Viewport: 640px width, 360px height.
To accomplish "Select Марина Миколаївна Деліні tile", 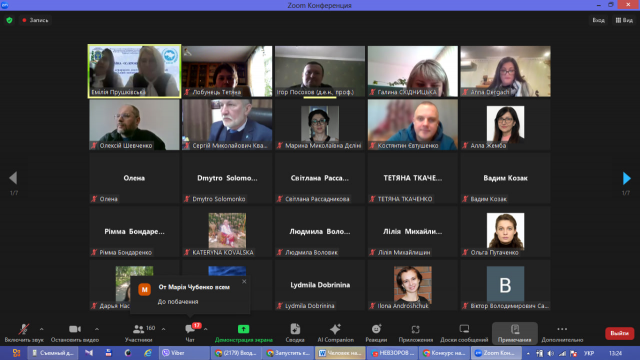I will point(320,124).
